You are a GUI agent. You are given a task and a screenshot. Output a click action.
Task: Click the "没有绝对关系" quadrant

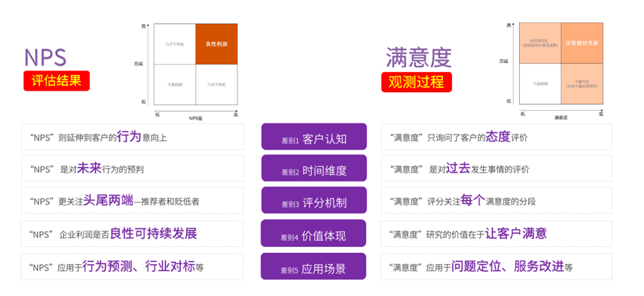tap(581, 42)
